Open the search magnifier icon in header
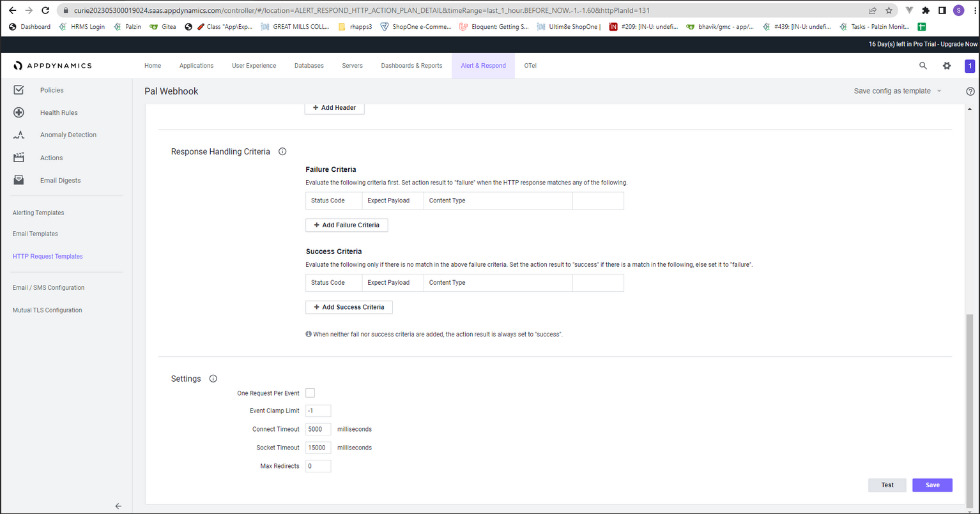This screenshot has width=980, height=514. [923, 66]
